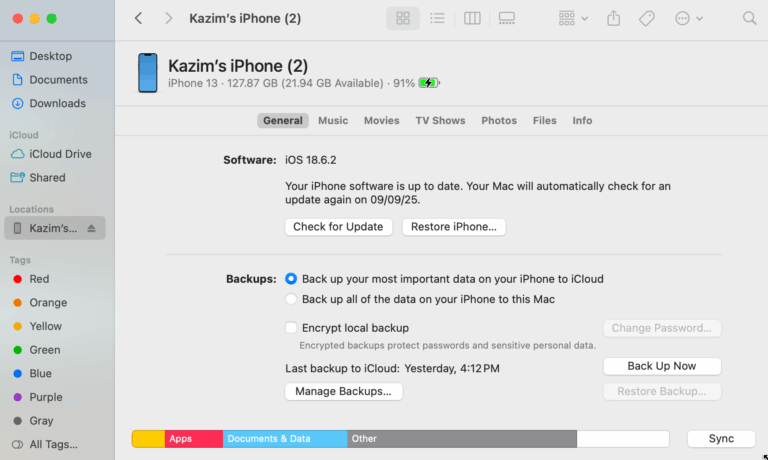
Task: Click the Check for Update button
Action: click(x=338, y=227)
